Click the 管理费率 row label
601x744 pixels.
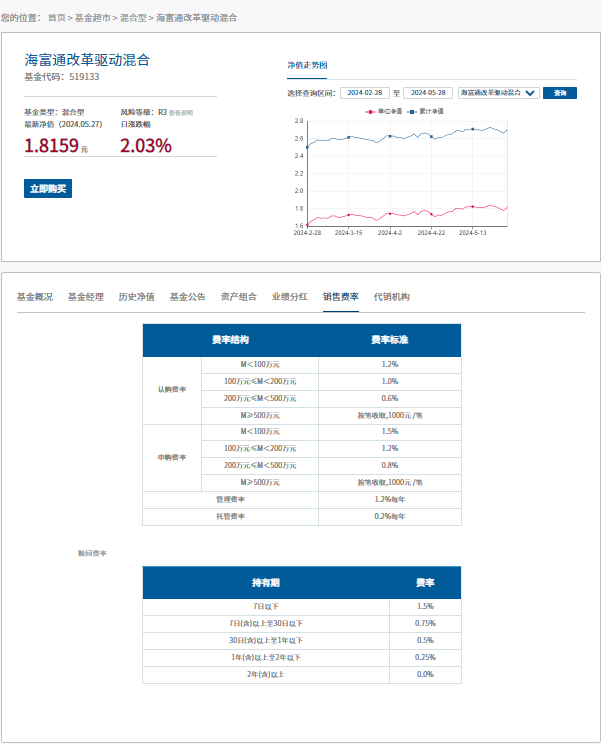231,500
